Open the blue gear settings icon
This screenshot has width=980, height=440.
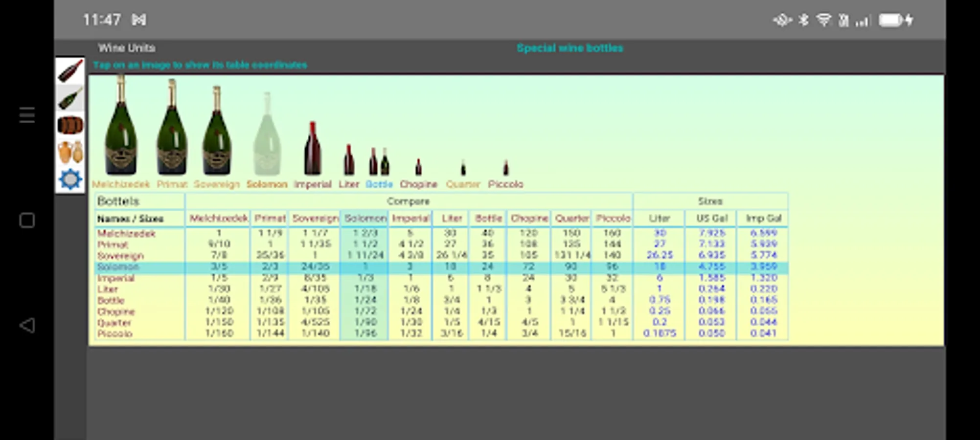pos(70,179)
